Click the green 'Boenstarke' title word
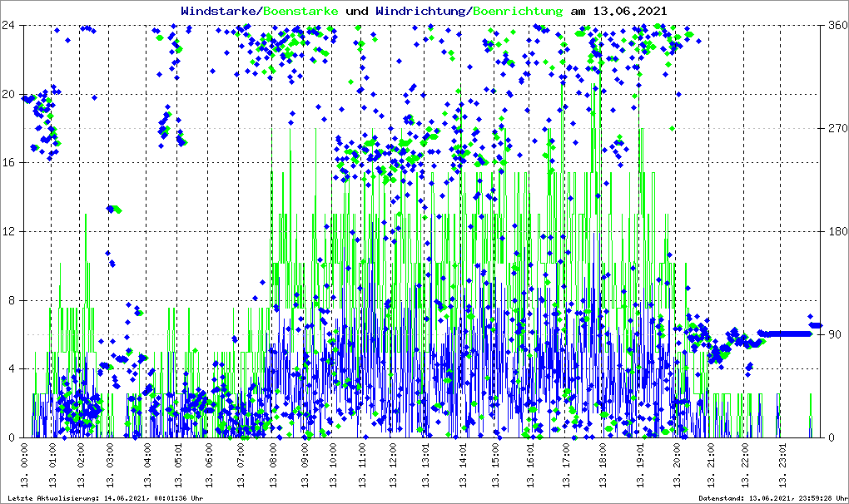Image resolution: width=849 pixels, height=504 pixels. coord(302,11)
